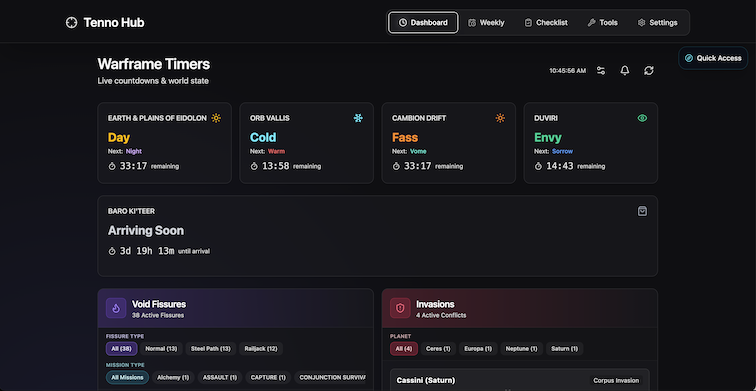Click the orange sun icon on Cambion Drift card
The width and height of the screenshot is (756, 391).
coord(500,118)
